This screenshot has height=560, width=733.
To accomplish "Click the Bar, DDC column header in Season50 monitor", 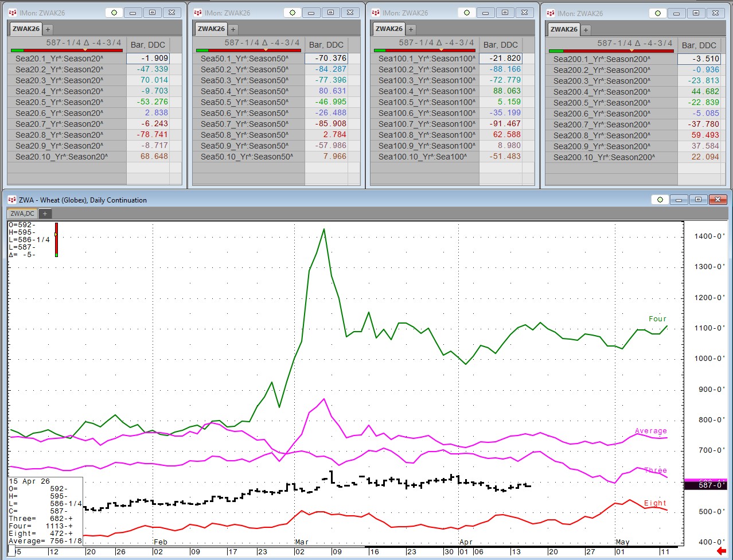I will (x=326, y=45).
